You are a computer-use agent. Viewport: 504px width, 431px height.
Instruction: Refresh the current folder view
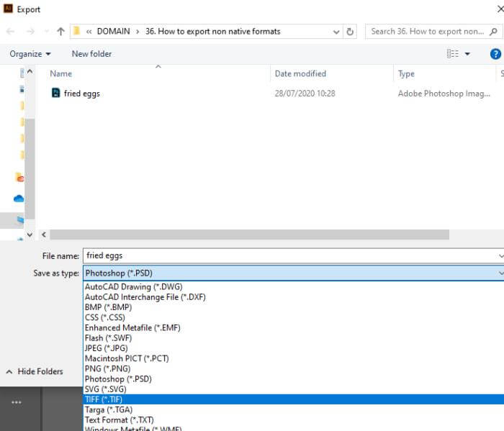click(350, 32)
